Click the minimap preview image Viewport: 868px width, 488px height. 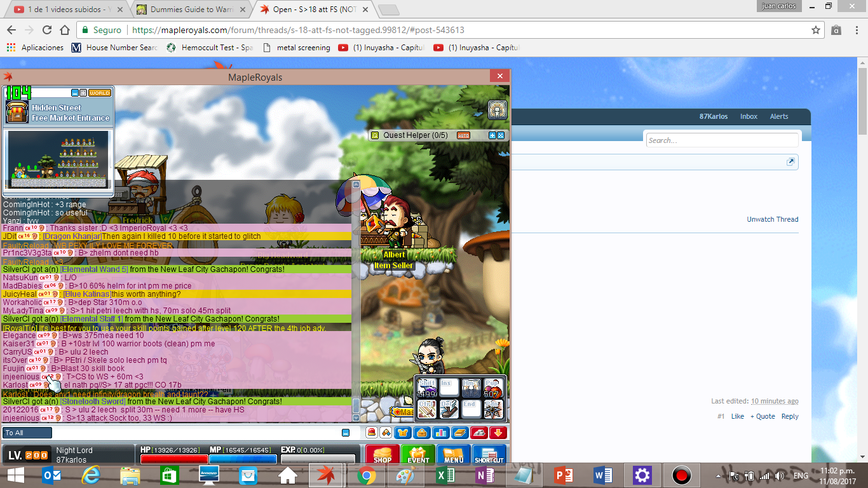(58, 159)
